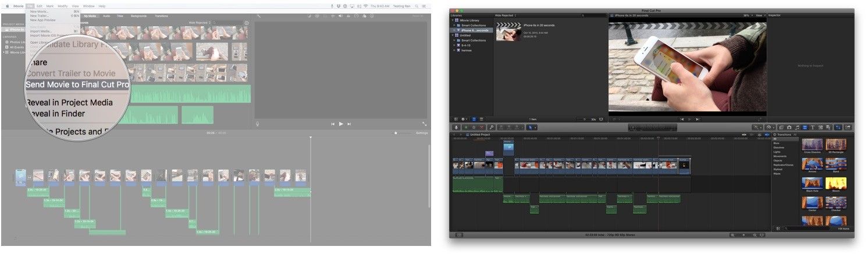Adjust the Final Cut timeline zoom slider
Image resolution: width=868 pixels, height=257 pixels.
point(742,235)
